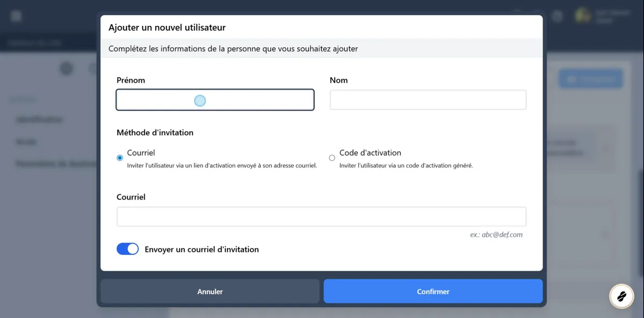Open the round floating widget icon
Image resolution: width=644 pixels, height=318 pixels.
point(621,296)
